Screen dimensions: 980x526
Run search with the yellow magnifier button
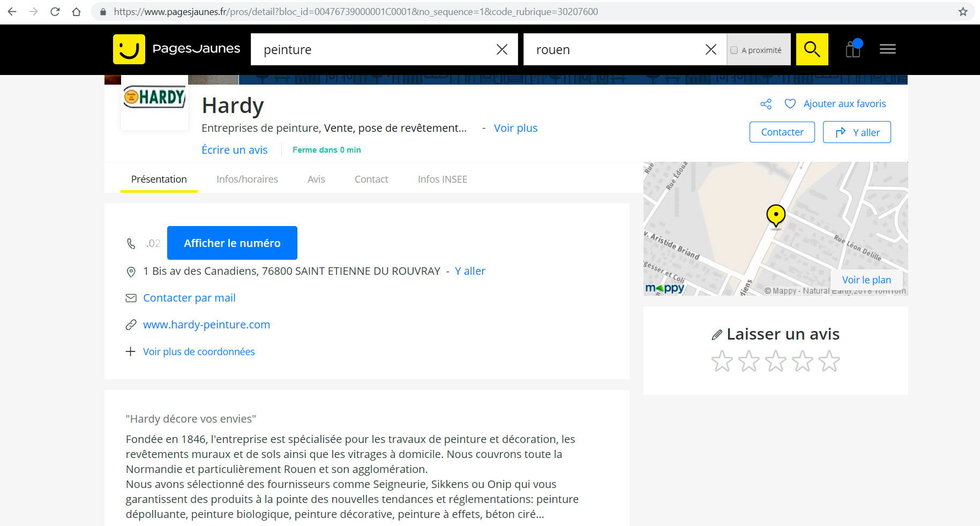click(x=812, y=49)
